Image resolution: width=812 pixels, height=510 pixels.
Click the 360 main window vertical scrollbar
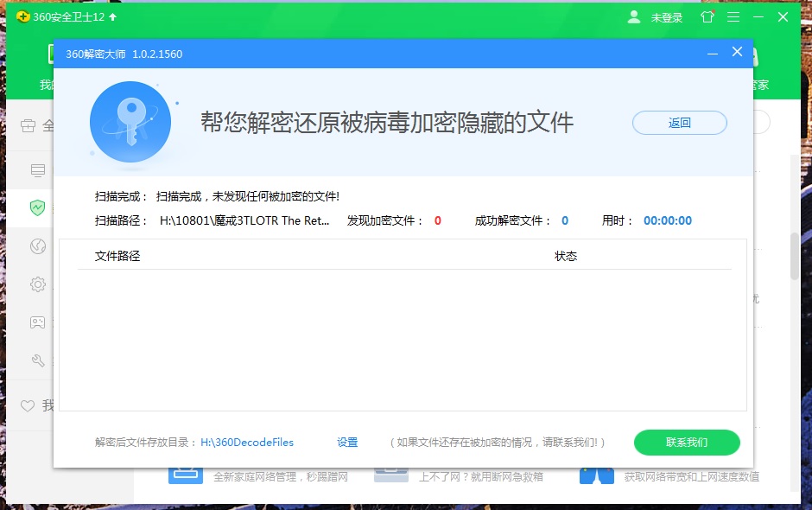[795, 257]
